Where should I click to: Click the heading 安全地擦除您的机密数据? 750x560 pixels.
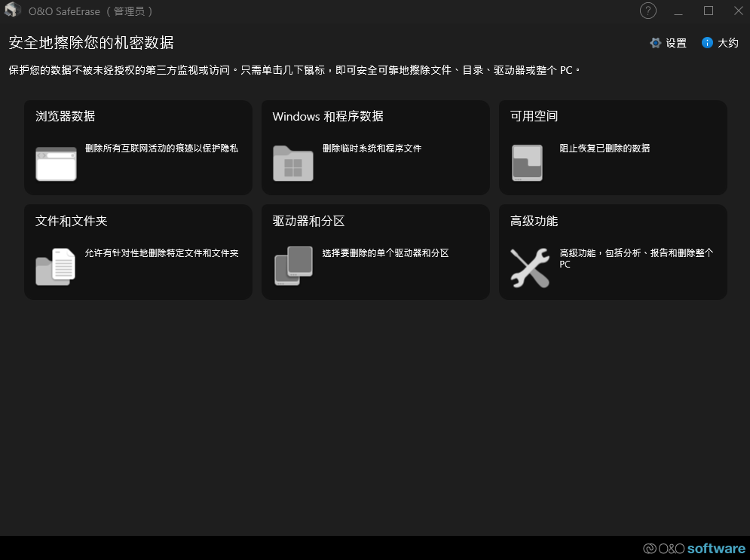pos(91,42)
